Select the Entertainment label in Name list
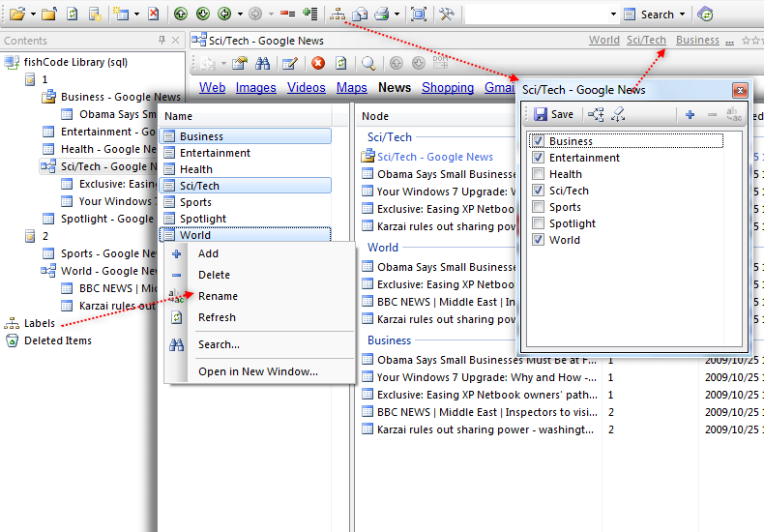 tap(215, 153)
